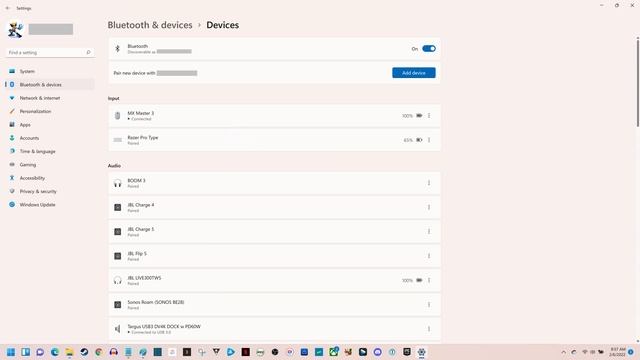Open the notification badge in taskbar corner
This screenshot has height=360, width=640.
point(631,352)
